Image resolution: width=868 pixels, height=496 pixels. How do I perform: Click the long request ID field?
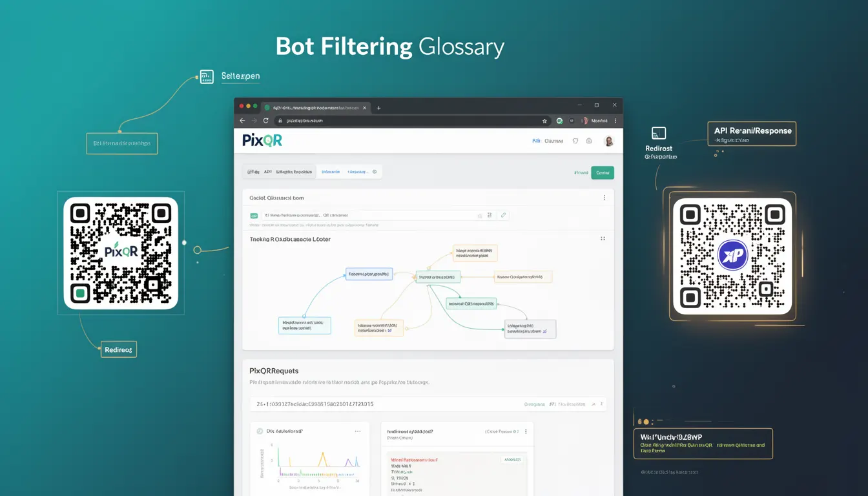click(x=428, y=404)
